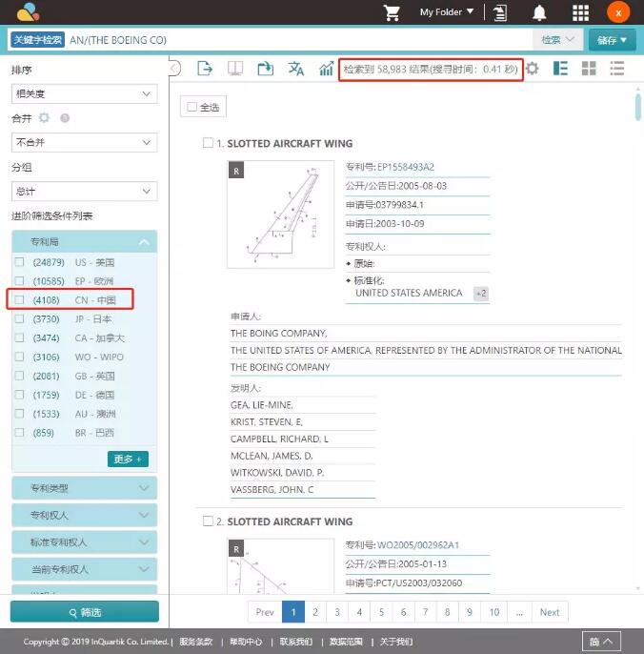The image size is (644, 654).
Task: Open the 总计 grouping dropdown
Action: pyautogui.click(x=84, y=191)
